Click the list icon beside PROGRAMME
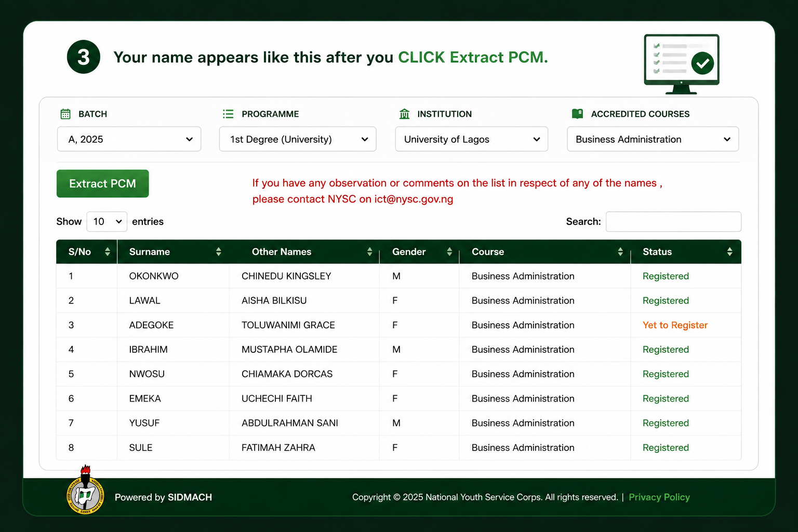The image size is (798, 532). coord(228,114)
